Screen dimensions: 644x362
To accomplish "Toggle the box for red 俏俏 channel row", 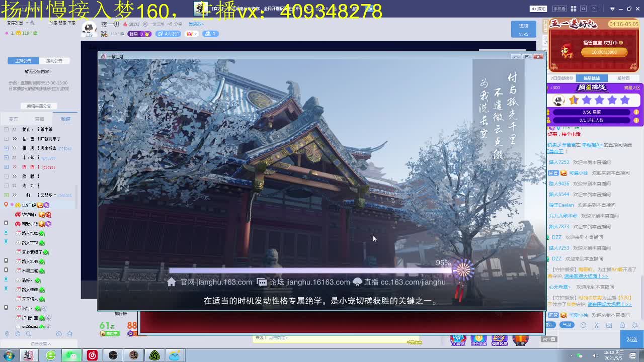I will 6,167.
